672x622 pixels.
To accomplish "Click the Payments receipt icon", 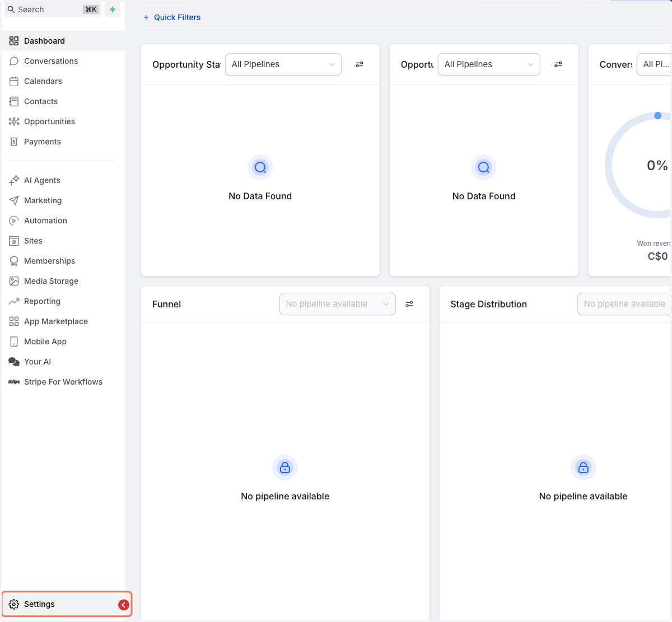I will [14, 142].
